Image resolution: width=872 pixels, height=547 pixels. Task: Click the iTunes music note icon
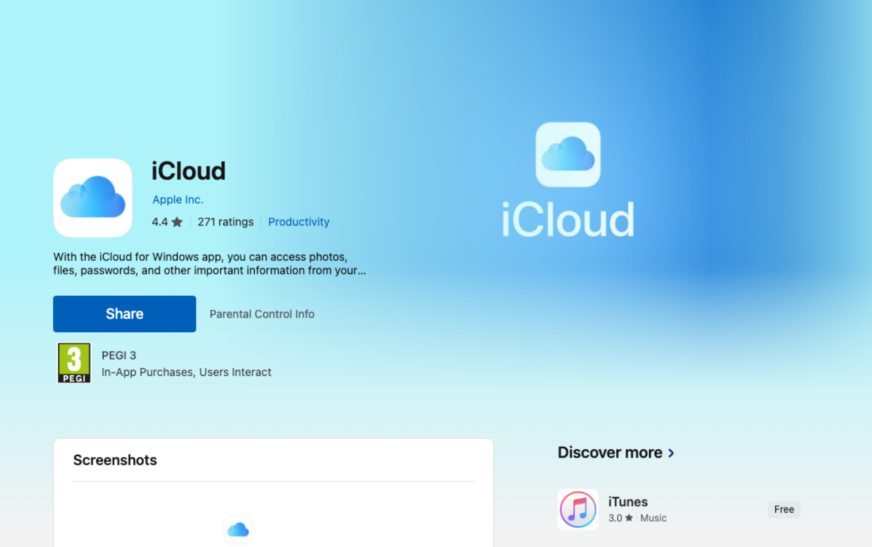click(x=578, y=510)
